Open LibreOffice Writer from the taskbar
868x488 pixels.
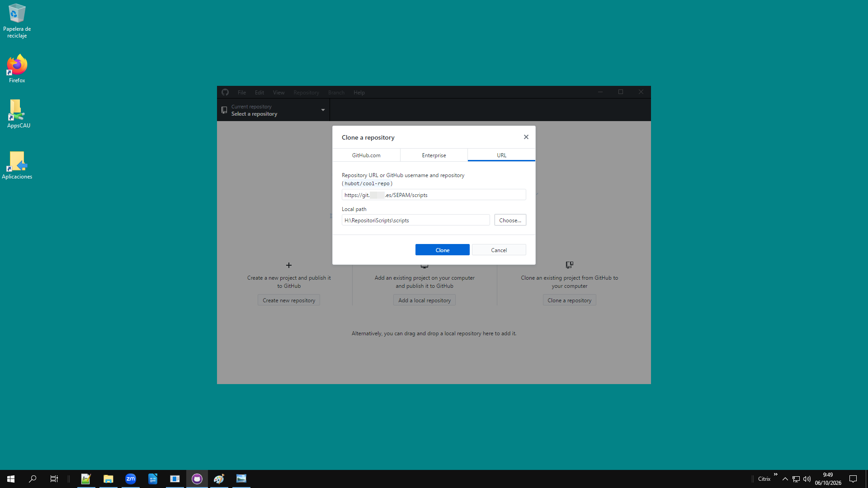(x=152, y=479)
